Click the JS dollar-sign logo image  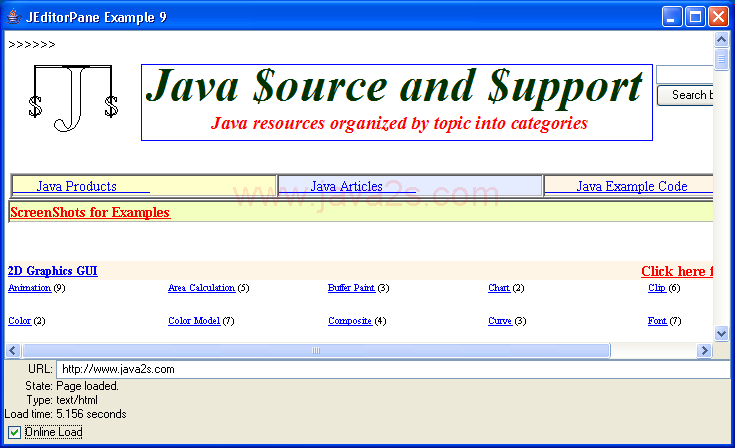[x=73, y=98]
